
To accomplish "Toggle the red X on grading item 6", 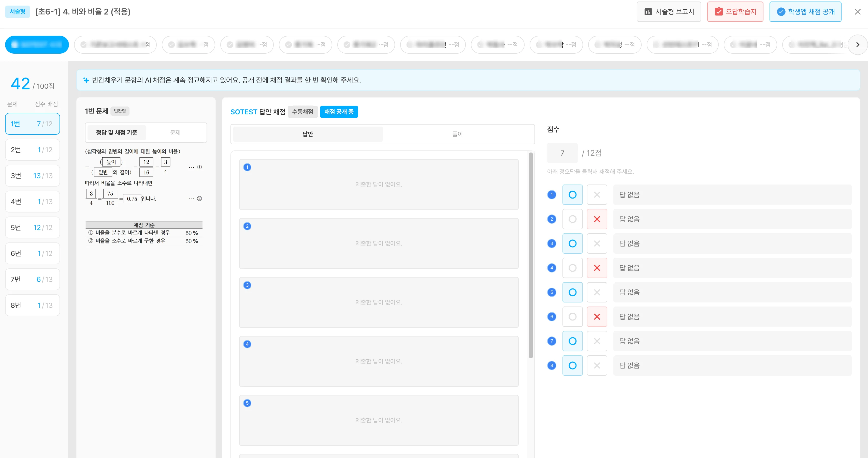I will coord(597,317).
